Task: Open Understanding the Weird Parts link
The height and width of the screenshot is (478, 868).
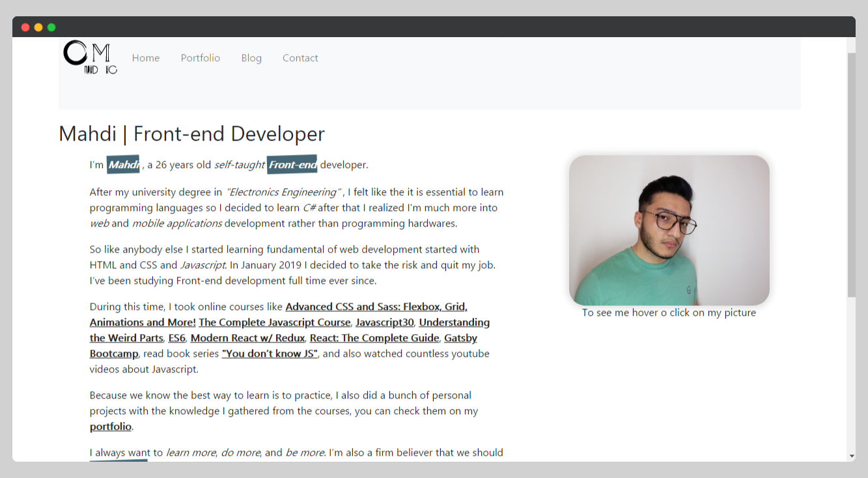Action: point(290,330)
